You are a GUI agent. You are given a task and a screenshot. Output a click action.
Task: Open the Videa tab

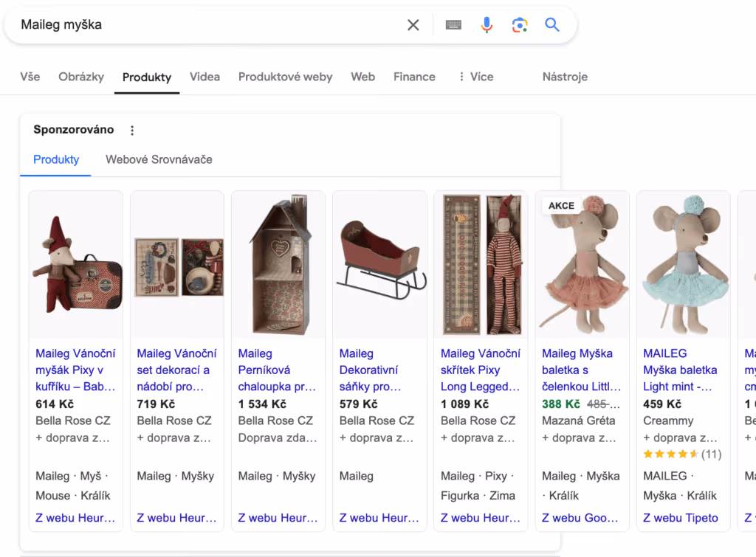(x=205, y=77)
